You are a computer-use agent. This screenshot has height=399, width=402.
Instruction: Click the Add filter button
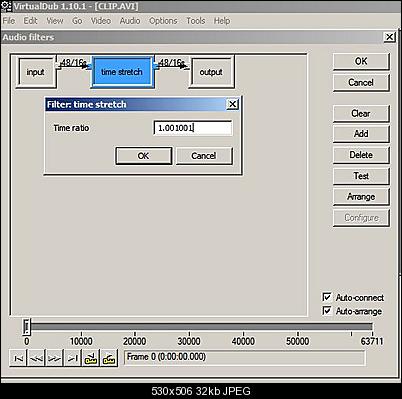pyautogui.click(x=361, y=134)
